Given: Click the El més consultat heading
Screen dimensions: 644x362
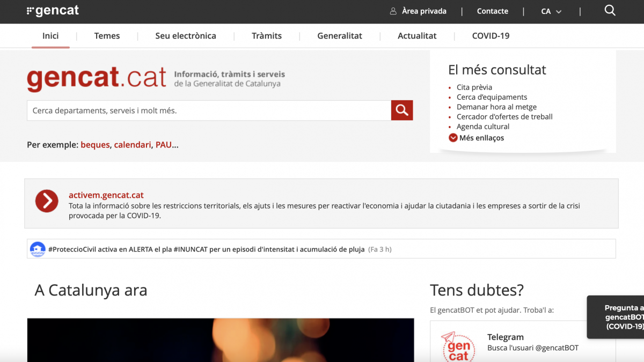Looking at the screenshot, I should 497,70.
